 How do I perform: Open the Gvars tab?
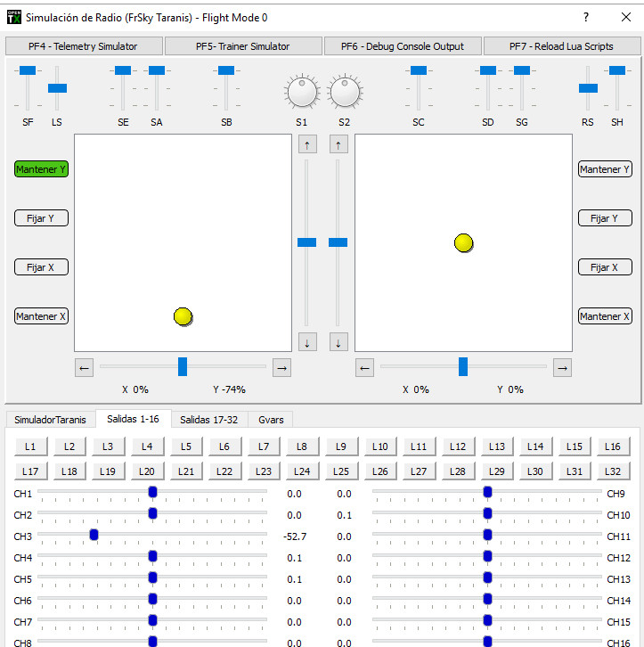[271, 419]
